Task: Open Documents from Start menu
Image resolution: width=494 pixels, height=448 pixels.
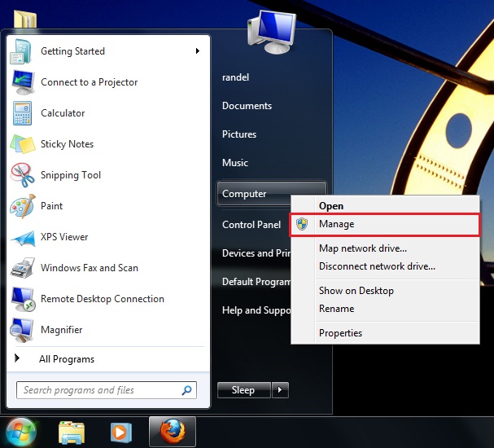Action: [x=247, y=106]
